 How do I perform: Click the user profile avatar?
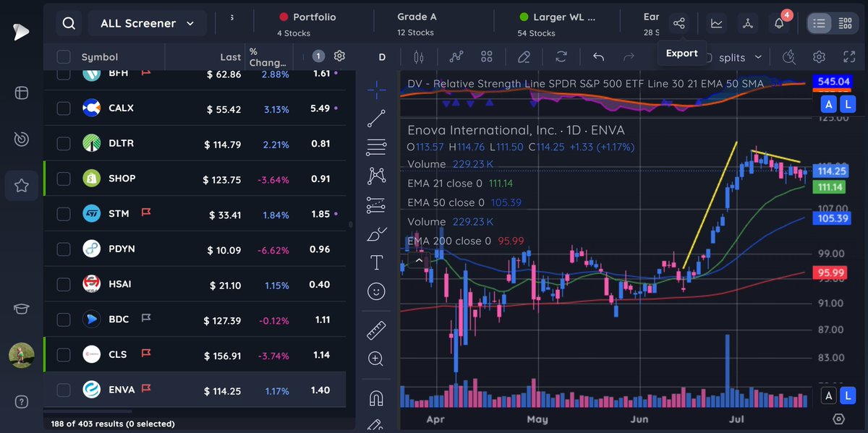[21, 356]
